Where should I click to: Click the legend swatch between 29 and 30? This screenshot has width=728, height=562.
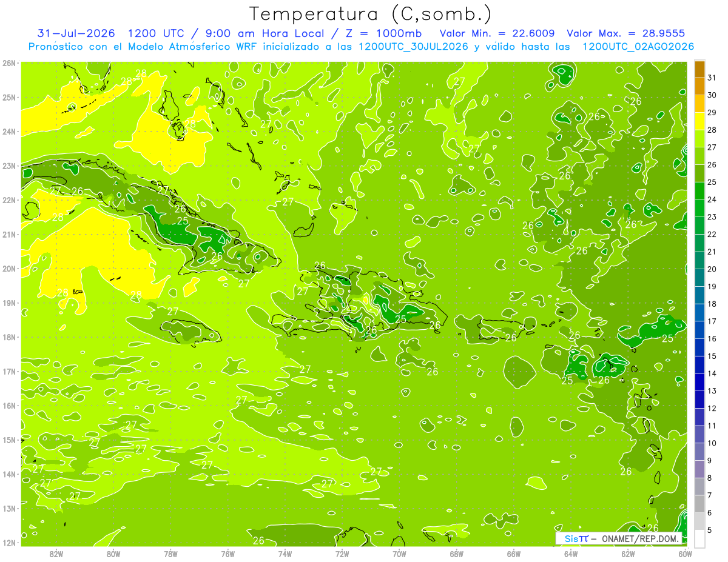tap(699, 104)
